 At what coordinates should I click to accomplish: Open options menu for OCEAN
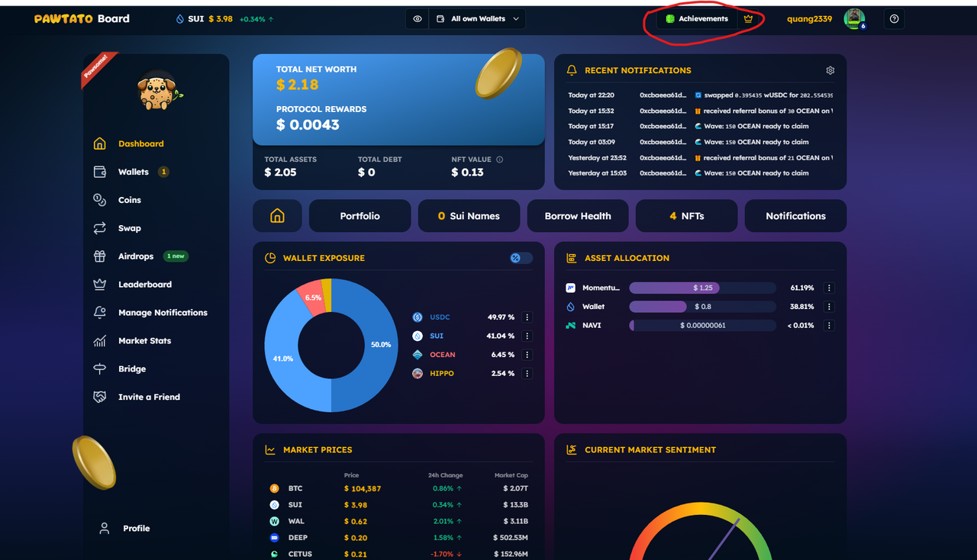tap(527, 355)
